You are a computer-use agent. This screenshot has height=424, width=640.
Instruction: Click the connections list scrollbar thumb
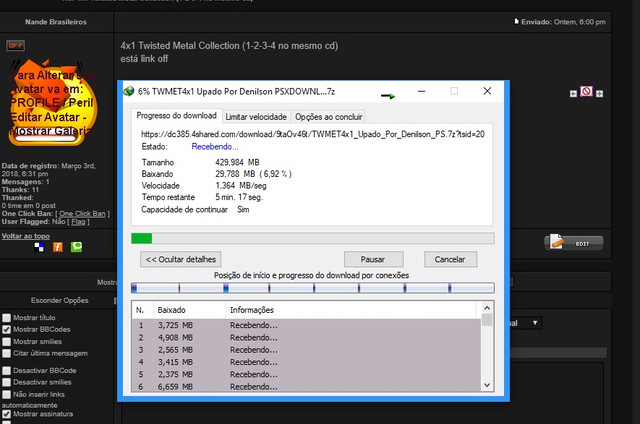point(487,320)
